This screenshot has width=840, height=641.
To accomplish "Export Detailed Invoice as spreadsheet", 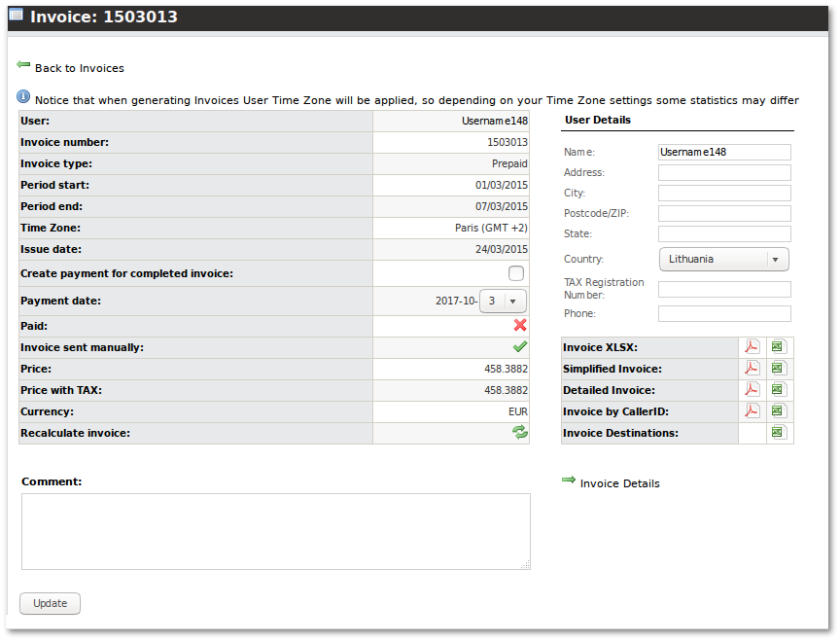I will click(x=778, y=390).
